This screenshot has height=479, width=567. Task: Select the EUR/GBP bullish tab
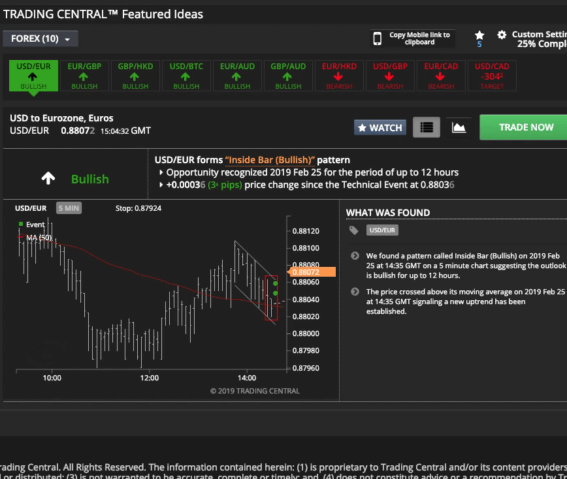pos(84,76)
